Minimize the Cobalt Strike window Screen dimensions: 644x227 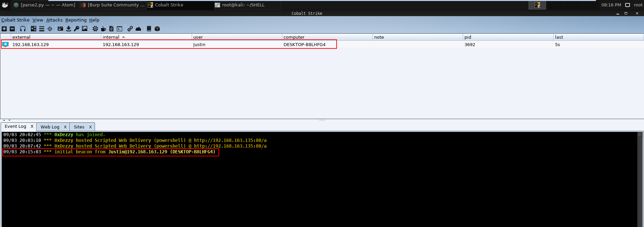(x=617, y=13)
